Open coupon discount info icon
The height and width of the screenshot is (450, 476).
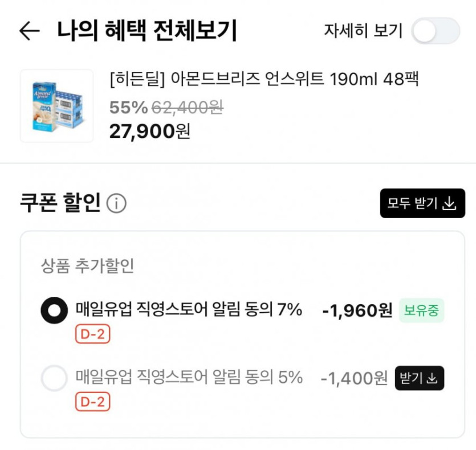point(117,203)
